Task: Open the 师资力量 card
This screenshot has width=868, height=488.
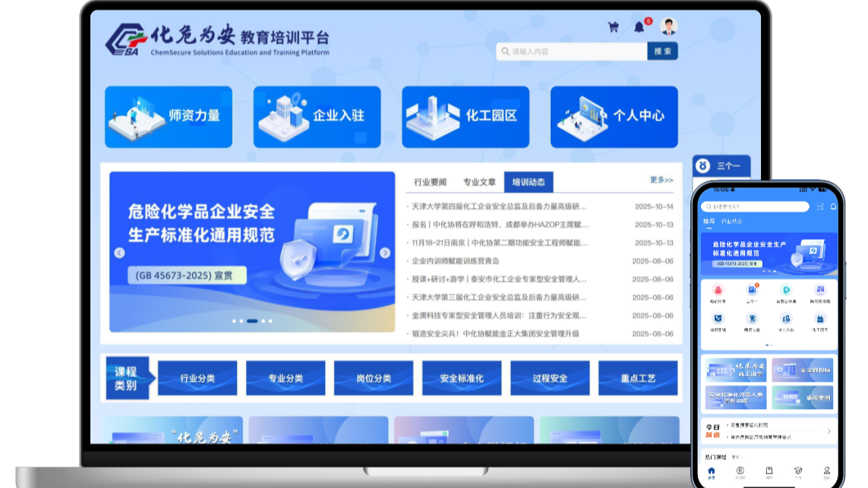Action: click(x=169, y=116)
